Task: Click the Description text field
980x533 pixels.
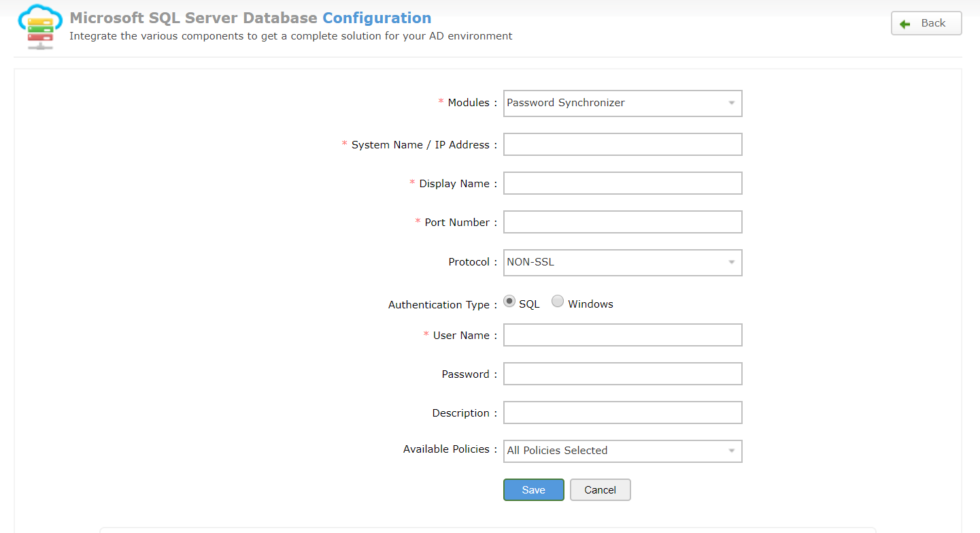Action: pyautogui.click(x=622, y=413)
